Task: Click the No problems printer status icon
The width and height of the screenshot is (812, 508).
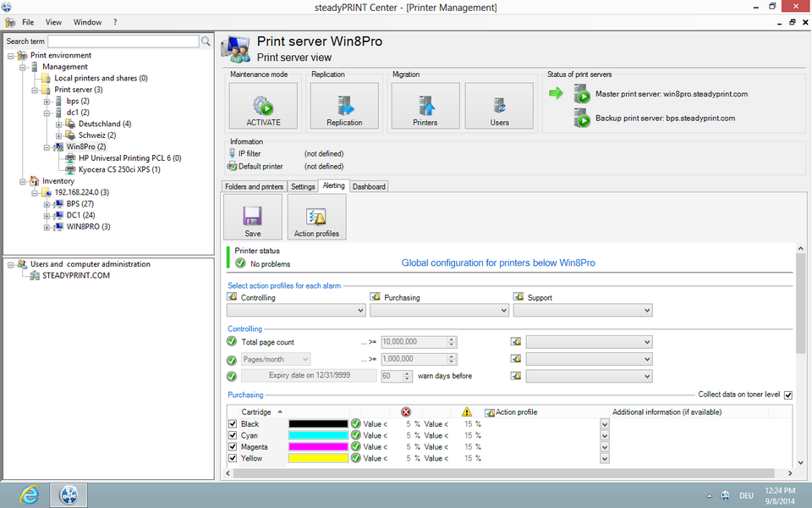Action: point(240,264)
